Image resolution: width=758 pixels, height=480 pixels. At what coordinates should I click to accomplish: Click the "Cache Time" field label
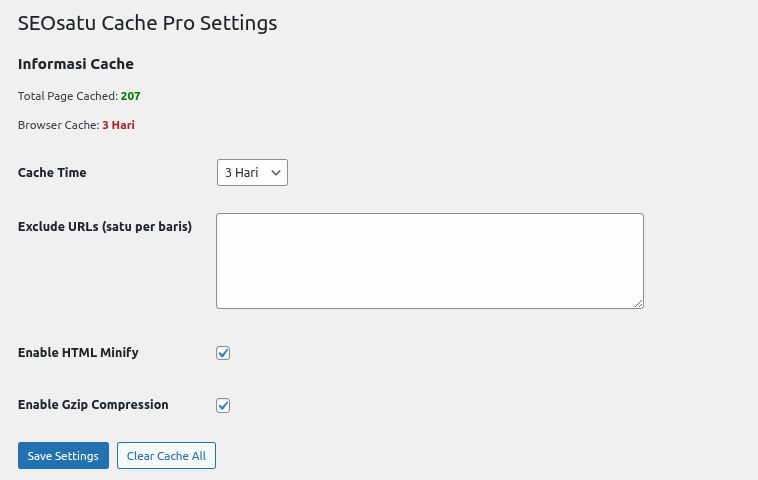pyautogui.click(x=52, y=172)
